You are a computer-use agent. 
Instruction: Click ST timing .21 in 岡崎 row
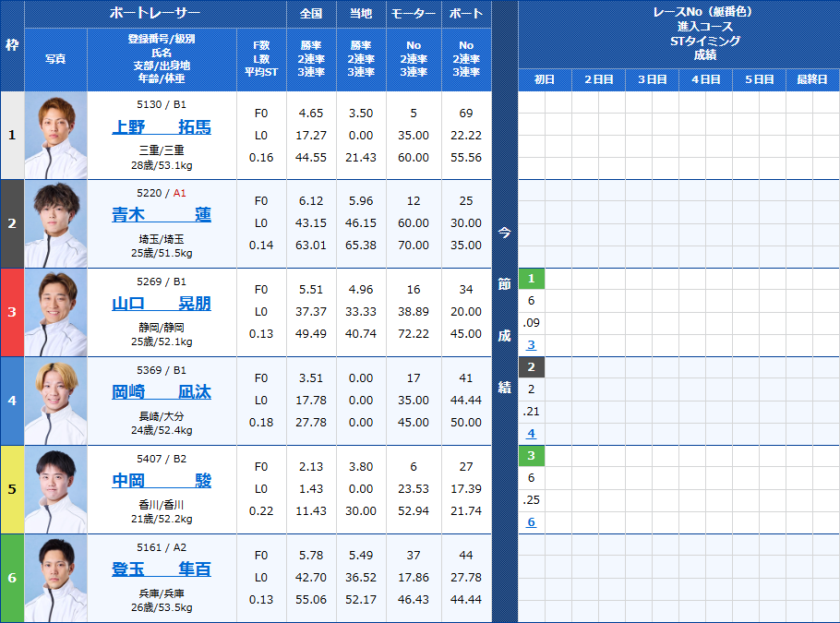pyautogui.click(x=532, y=412)
